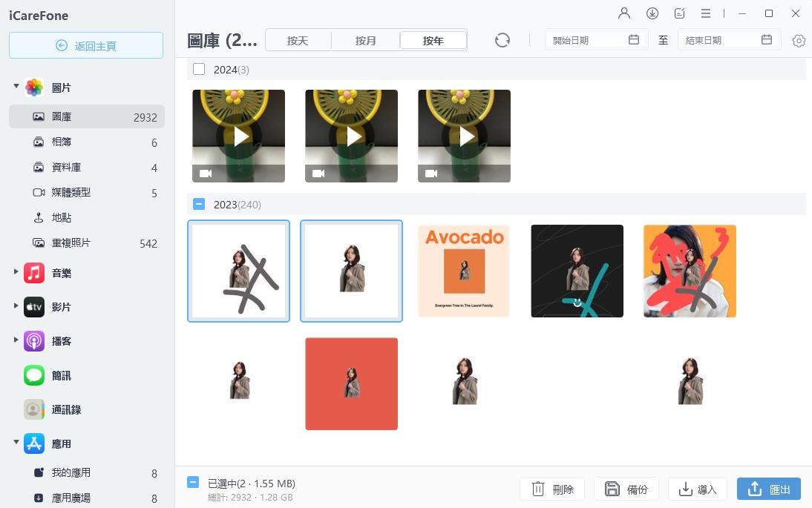Play the third 2024 fan video

click(x=465, y=136)
